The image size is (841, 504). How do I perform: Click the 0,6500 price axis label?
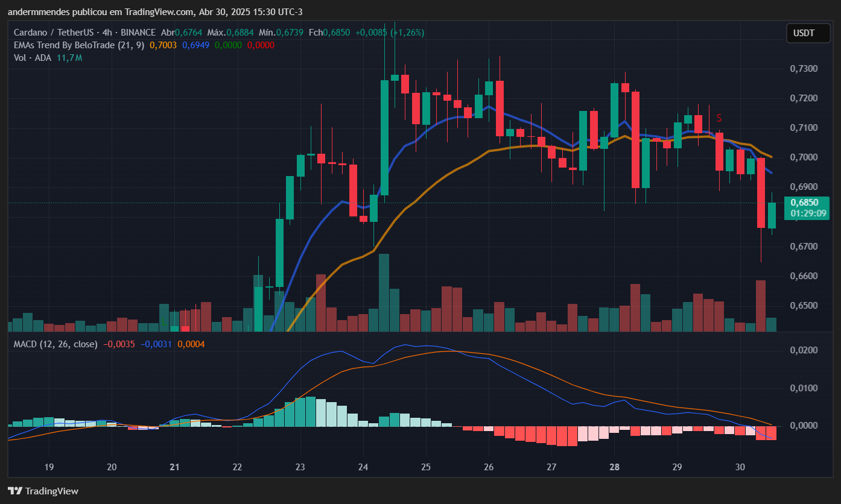point(804,306)
